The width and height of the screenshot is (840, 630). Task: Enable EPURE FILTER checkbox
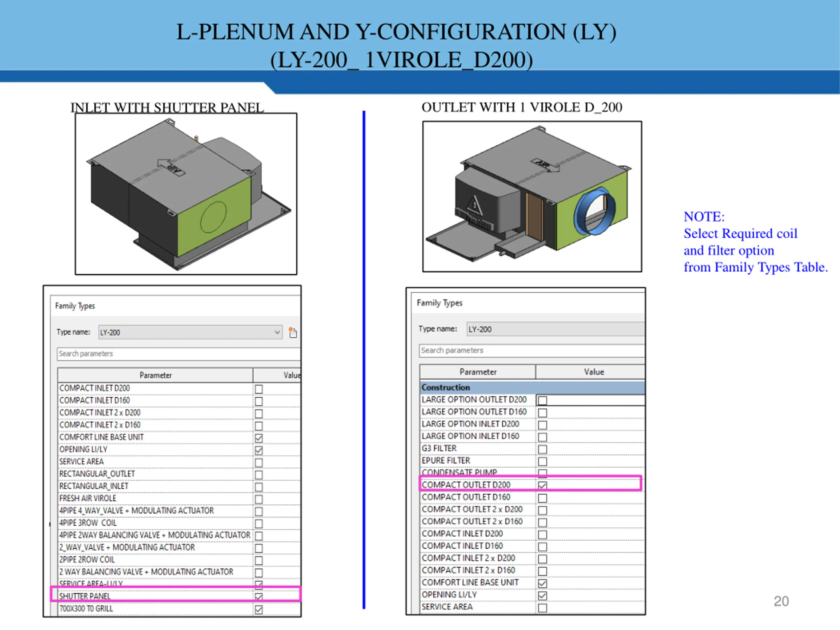[x=542, y=461]
